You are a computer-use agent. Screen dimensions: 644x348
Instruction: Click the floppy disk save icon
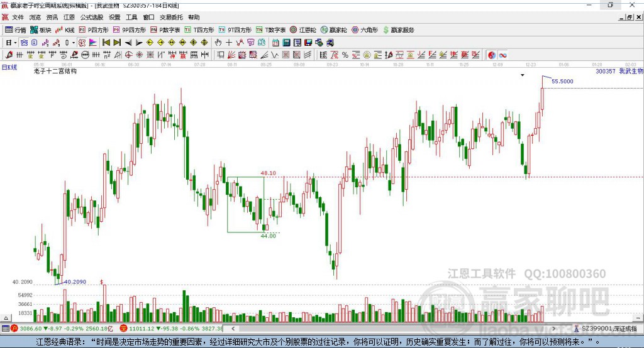pyautogui.click(x=308, y=43)
